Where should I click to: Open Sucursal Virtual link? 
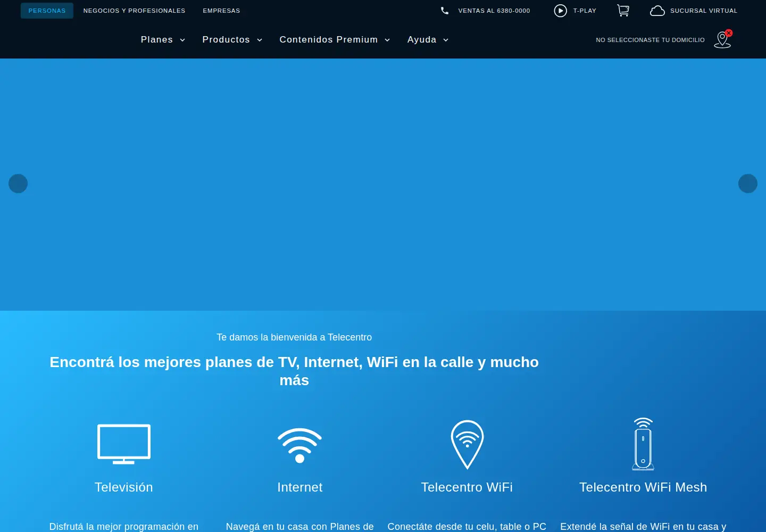(x=704, y=11)
